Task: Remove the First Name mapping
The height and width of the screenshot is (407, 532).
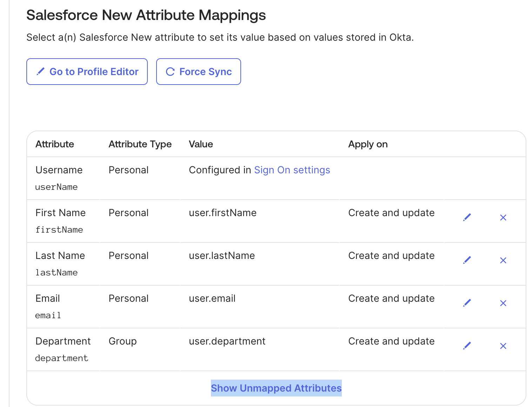Action: pos(503,218)
